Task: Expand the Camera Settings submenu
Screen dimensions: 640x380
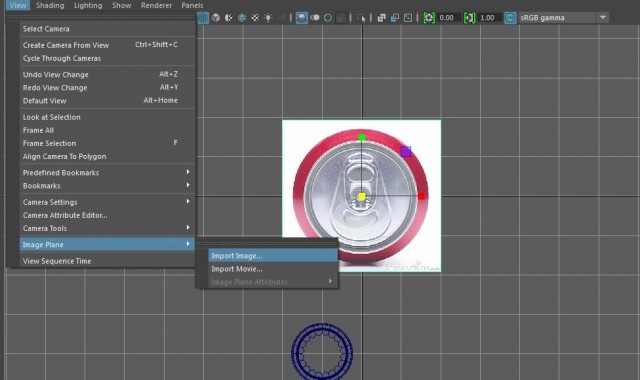Action: (x=107, y=202)
